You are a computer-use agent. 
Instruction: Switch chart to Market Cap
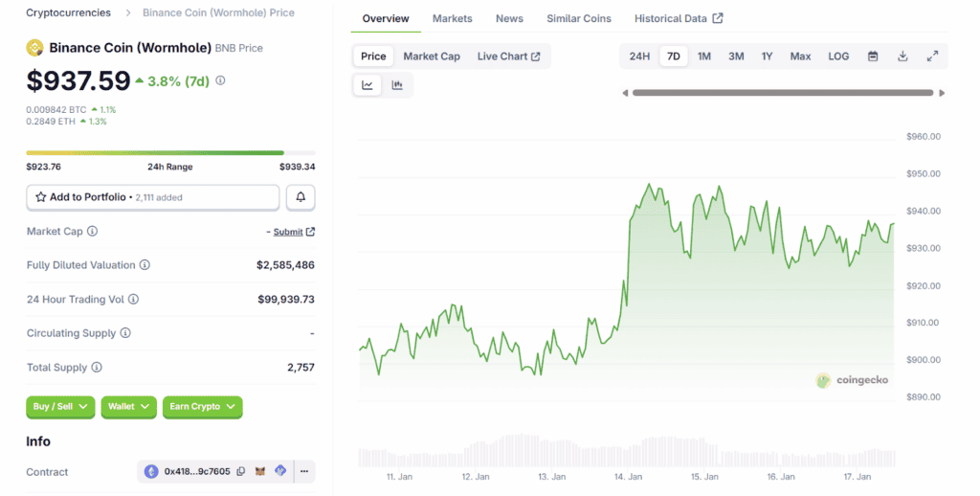[x=432, y=56]
